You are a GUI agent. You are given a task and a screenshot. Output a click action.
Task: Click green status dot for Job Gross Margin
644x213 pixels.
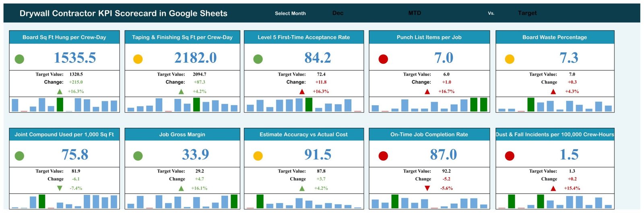138,156
